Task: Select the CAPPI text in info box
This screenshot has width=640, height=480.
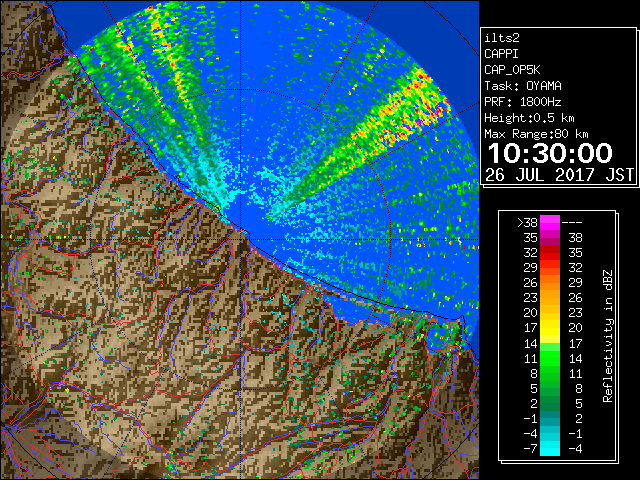Action: (501, 54)
